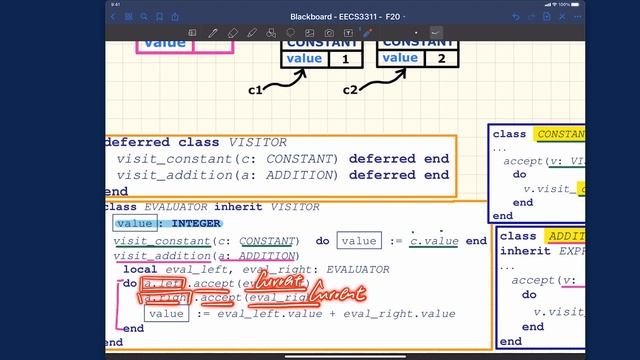Viewport: 640px width, 360px height.
Task: Toggle the read-only/zoom window tool
Action: click(192, 33)
